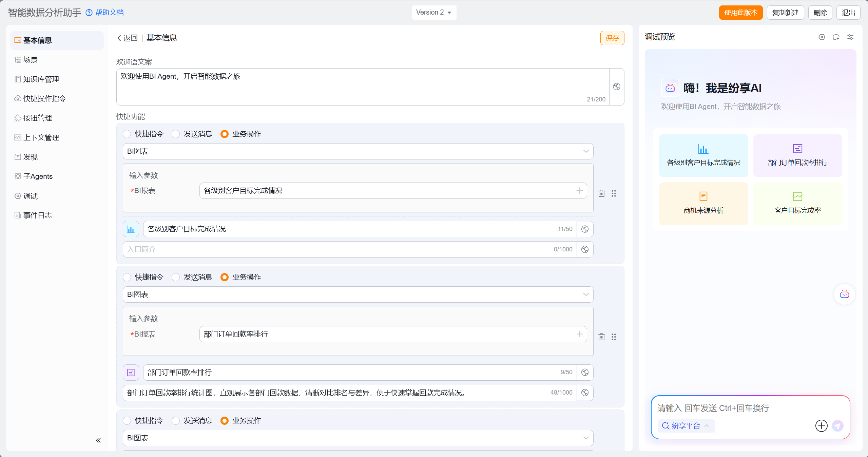Click the orange 使用此版本 button
Screen dimensions: 868x457
[740, 13]
